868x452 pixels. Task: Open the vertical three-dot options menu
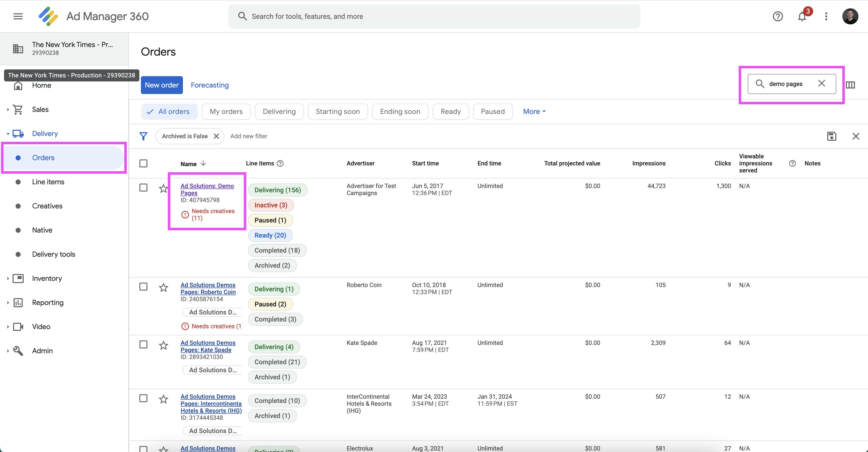826,16
